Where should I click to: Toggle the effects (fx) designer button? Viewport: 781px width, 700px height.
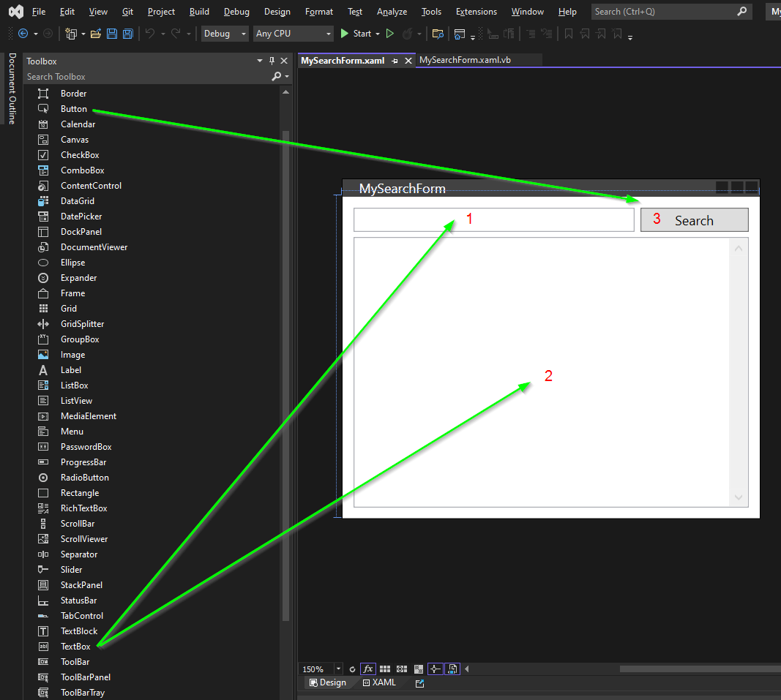pos(368,669)
